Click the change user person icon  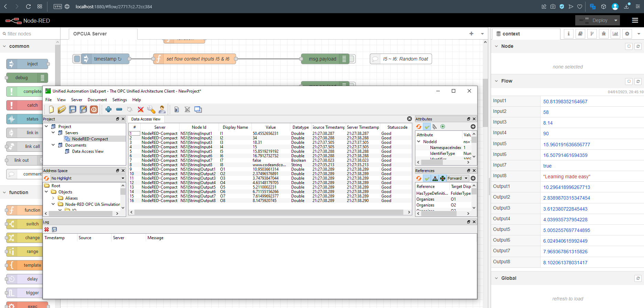pyautogui.click(x=162, y=109)
